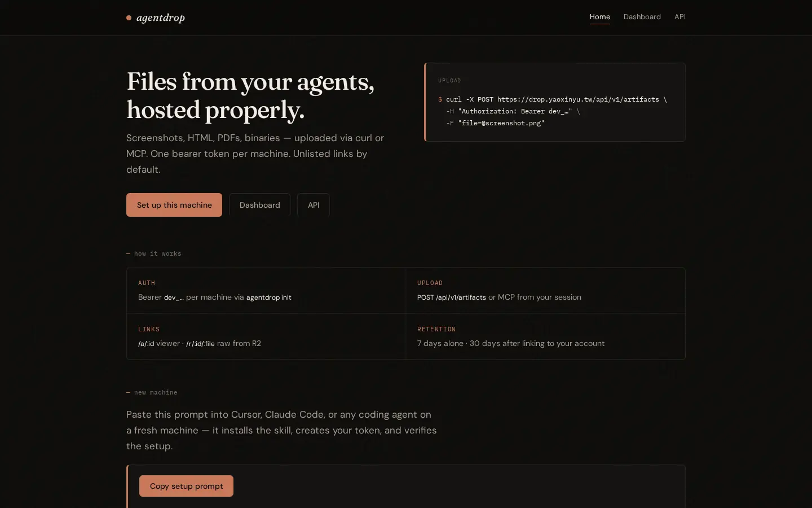Click the /r/:id/:file path code
812x508 pixels.
tap(200, 344)
